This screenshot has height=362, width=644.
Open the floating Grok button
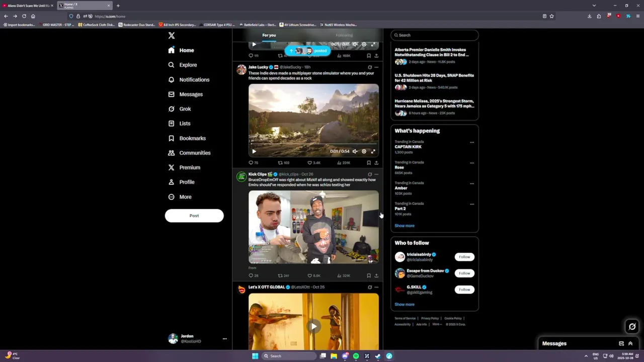click(632, 327)
